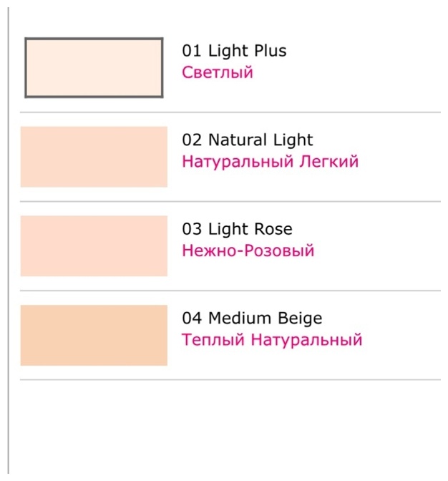Click the pink 'Нежно-Розовый' label
Screen dimensions: 448x481
pos(248,251)
